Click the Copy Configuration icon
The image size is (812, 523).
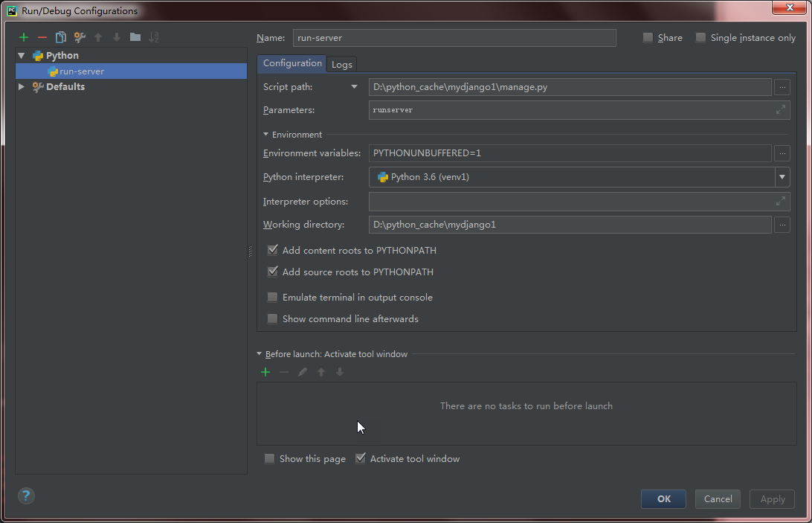click(x=61, y=37)
